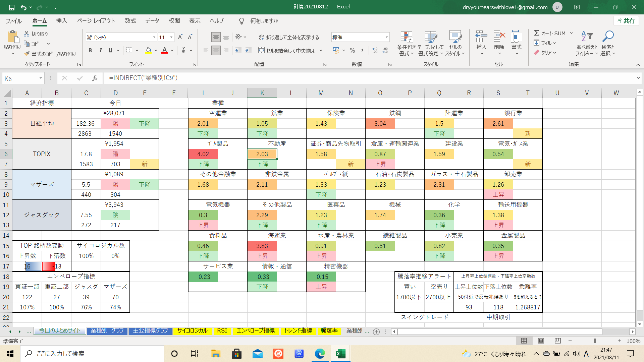Click the Percent Style icon
The height and width of the screenshot is (362, 644).
[352, 51]
